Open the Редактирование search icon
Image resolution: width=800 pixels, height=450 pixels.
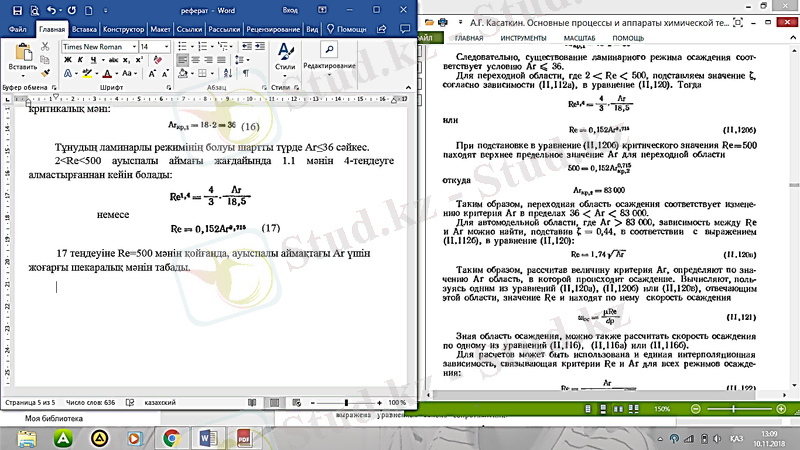click(x=328, y=49)
